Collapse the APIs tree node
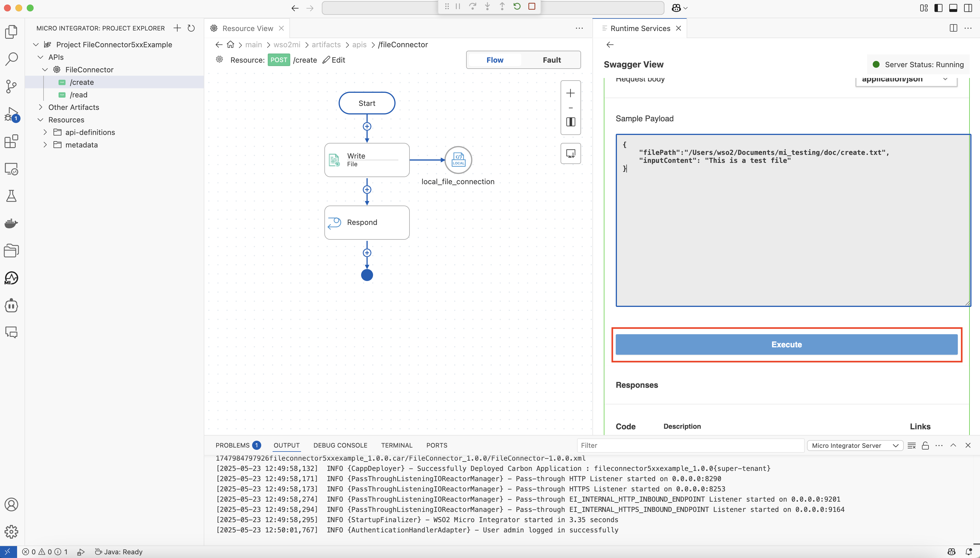This screenshot has height=558, width=980. (x=40, y=57)
